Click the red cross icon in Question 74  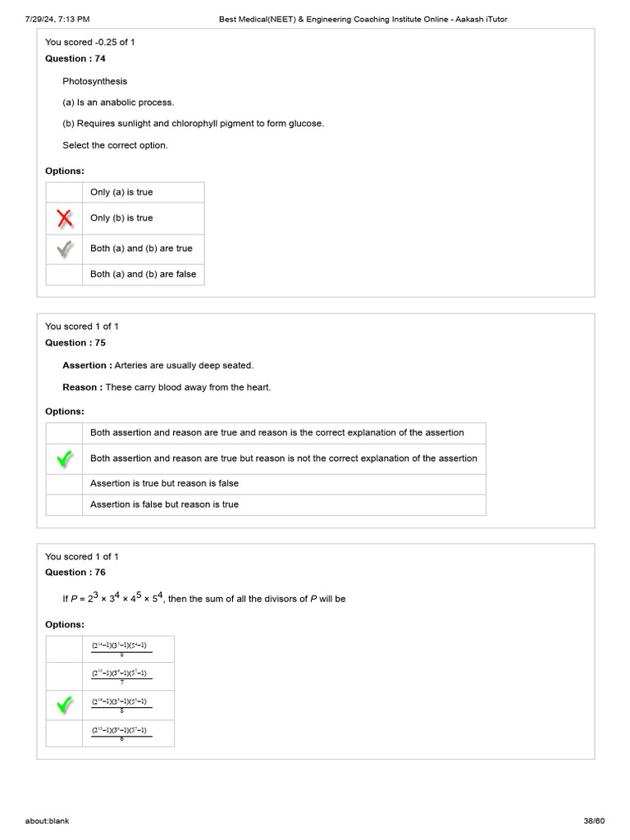click(x=64, y=218)
